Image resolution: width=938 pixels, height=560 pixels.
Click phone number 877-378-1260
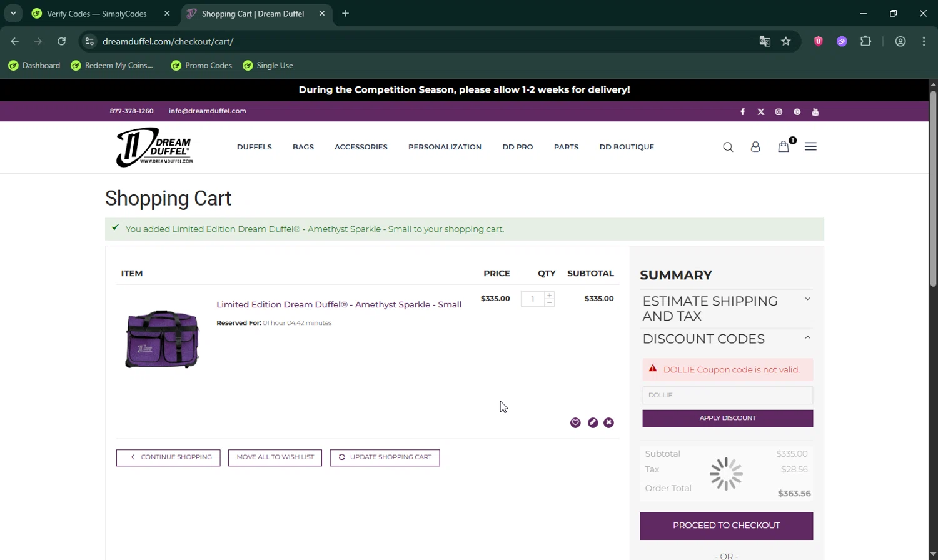131,111
